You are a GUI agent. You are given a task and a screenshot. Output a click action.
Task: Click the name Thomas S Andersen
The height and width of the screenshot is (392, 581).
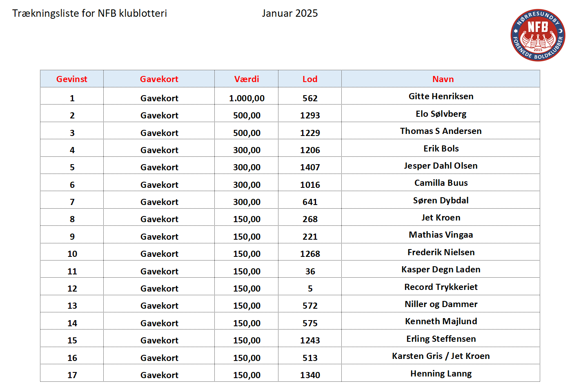tap(441, 131)
